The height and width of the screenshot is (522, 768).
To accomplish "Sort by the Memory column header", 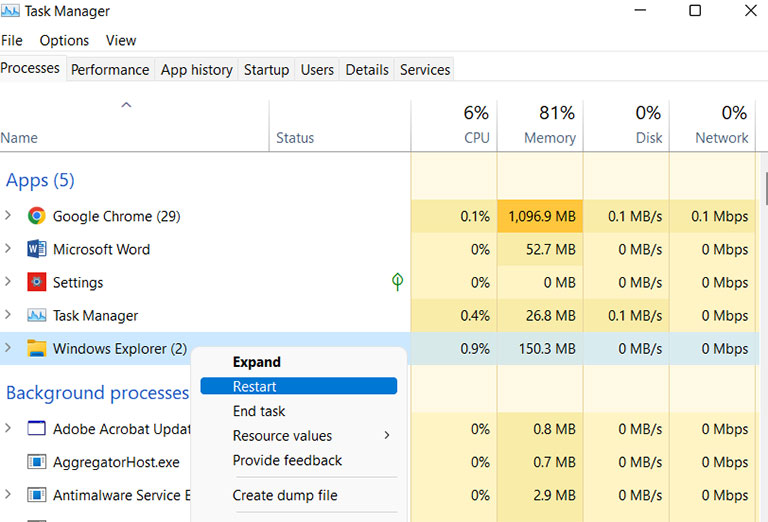I will point(540,126).
